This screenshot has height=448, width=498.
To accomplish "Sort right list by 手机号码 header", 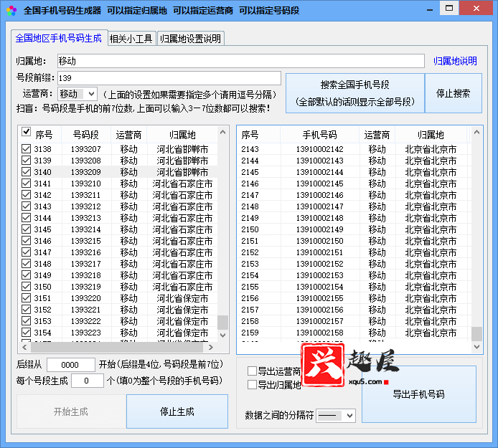I will click(x=319, y=135).
